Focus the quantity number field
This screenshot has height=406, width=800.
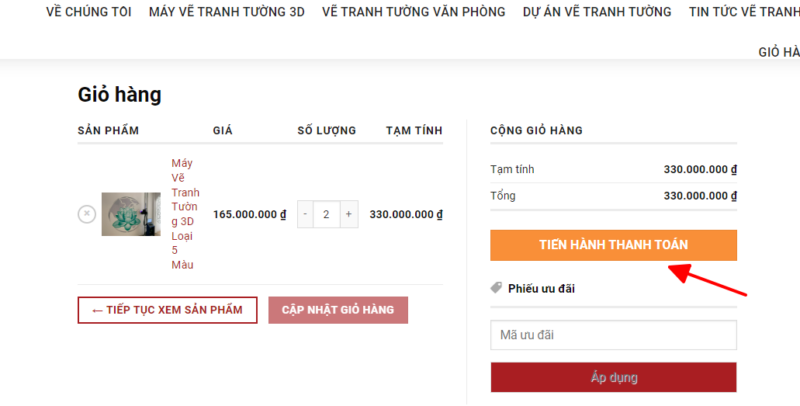327,214
